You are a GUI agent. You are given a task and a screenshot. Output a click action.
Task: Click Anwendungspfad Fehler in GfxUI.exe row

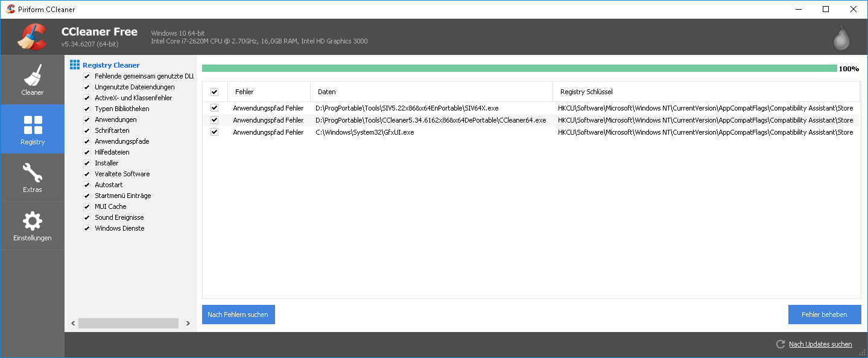268,132
